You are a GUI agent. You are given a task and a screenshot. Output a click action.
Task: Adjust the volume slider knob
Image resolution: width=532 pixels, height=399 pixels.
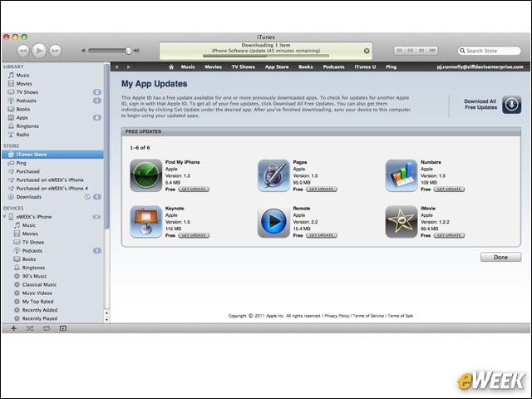tap(128, 51)
